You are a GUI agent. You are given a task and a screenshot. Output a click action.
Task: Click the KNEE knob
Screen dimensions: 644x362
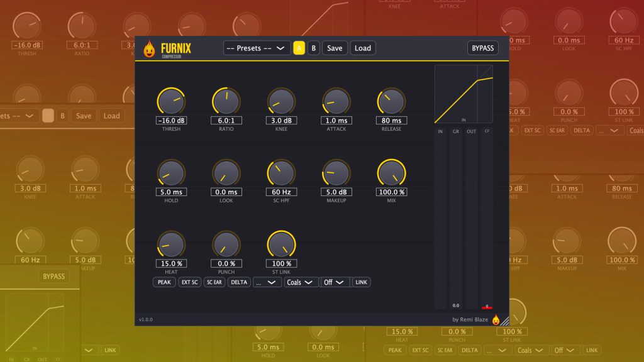tap(281, 101)
